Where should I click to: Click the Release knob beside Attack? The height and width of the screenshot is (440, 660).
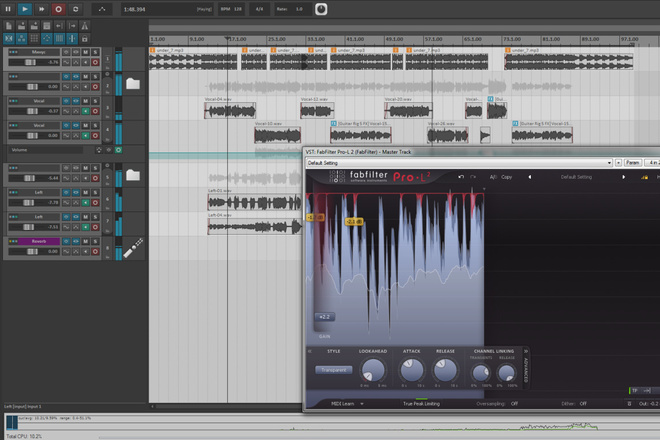[445, 370]
